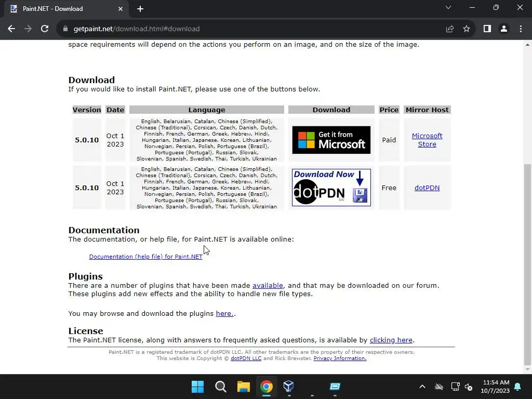Open File Explorer from taskbar

click(243, 387)
